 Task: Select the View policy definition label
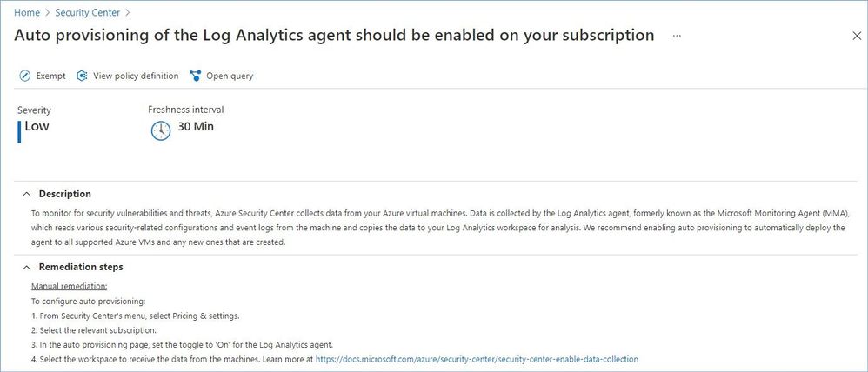coord(136,76)
